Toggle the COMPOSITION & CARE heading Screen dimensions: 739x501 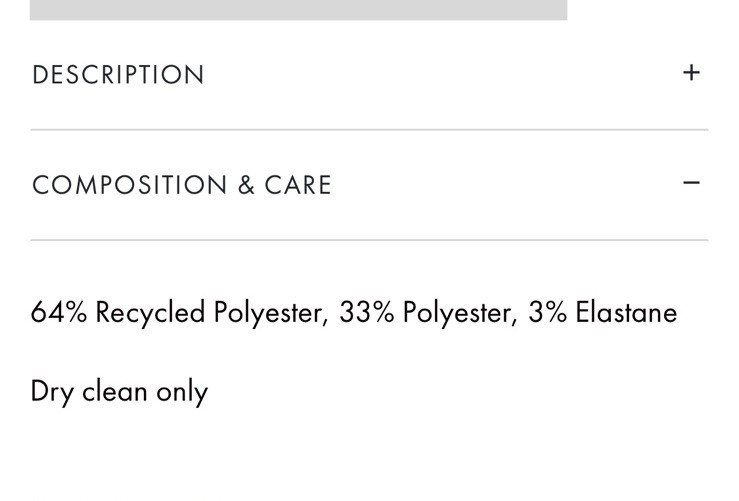[181, 185]
